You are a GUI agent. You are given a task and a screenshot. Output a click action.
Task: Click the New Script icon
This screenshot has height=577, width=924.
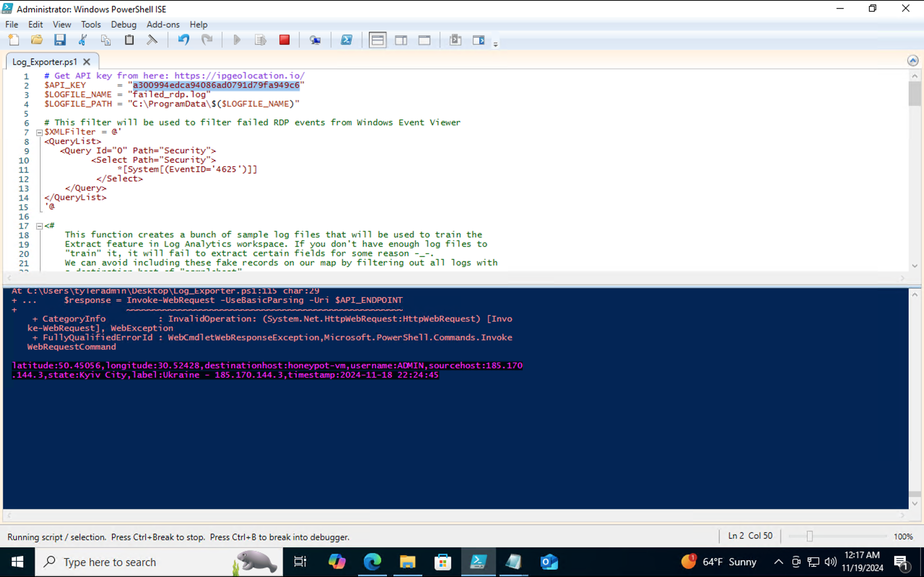point(14,40)
